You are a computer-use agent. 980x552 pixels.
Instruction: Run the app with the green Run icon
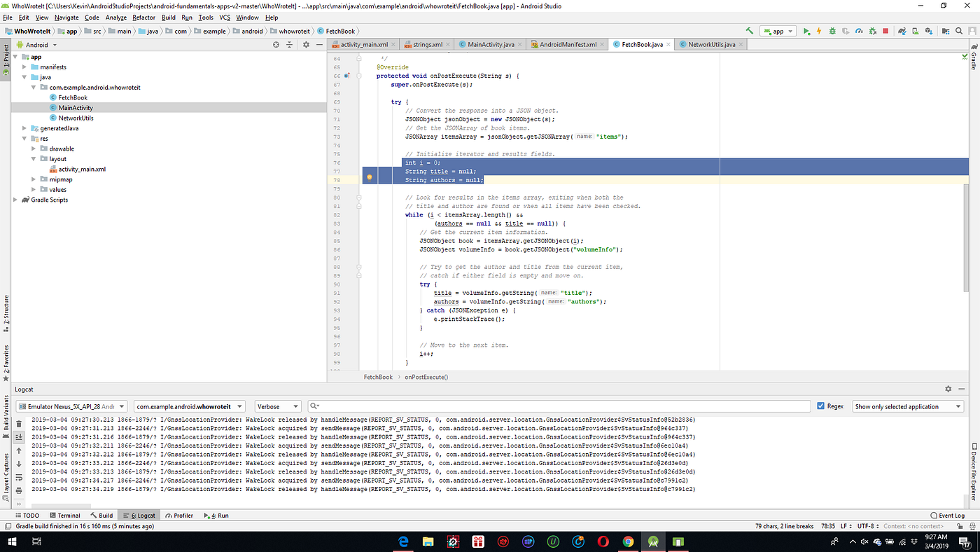[x=806, y=31]
